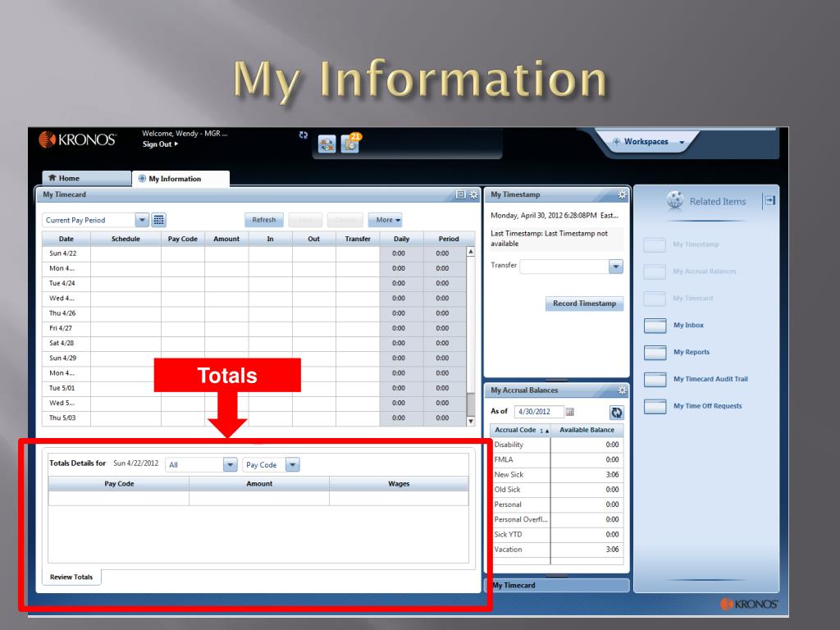This screenshot has height=630, width=840.
Task: Click the Related Items globe icon
Action: (675, 200)
